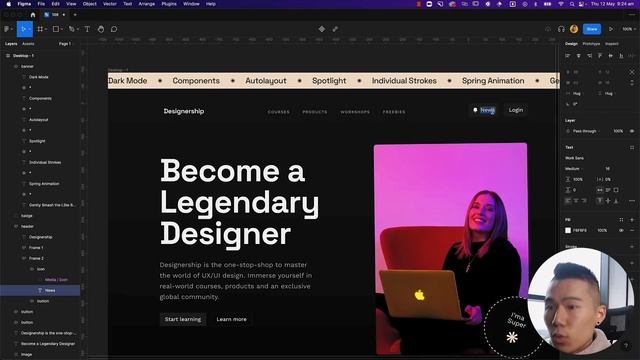Select the Comment tool

click(x=114, y=29)
